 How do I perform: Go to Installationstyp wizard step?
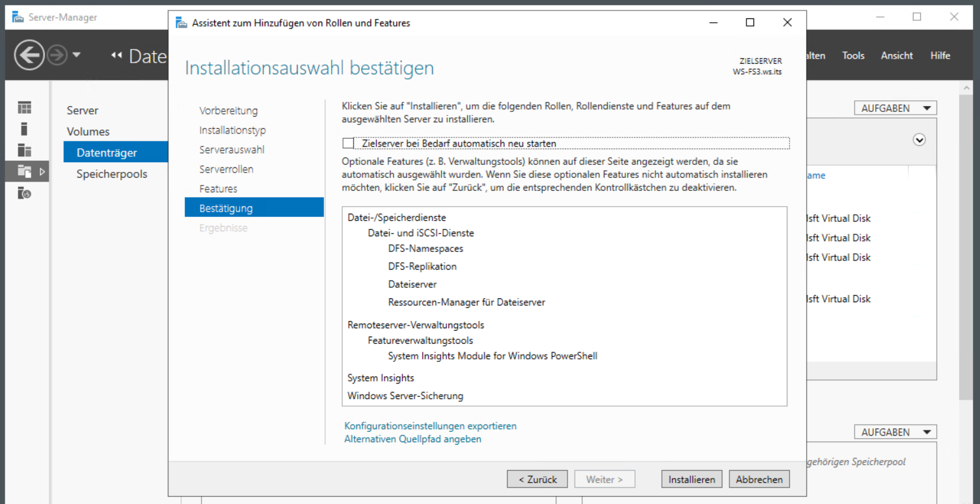tap(232, 130)
